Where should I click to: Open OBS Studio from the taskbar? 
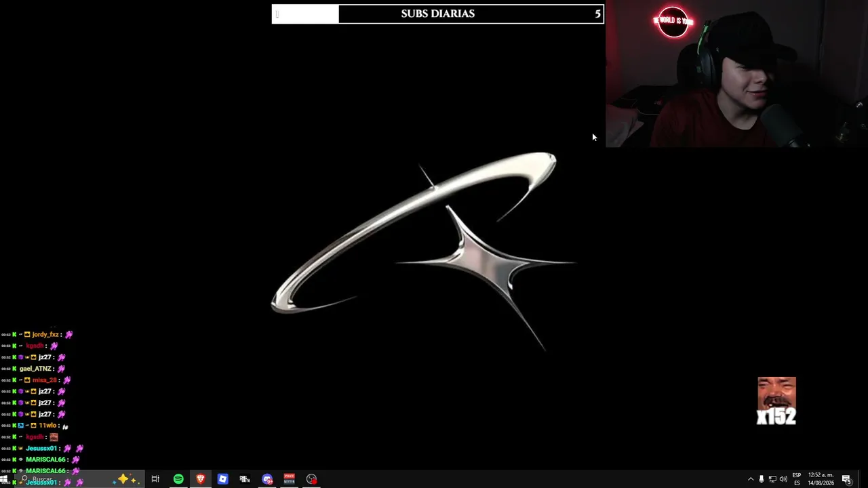[312, 479]
